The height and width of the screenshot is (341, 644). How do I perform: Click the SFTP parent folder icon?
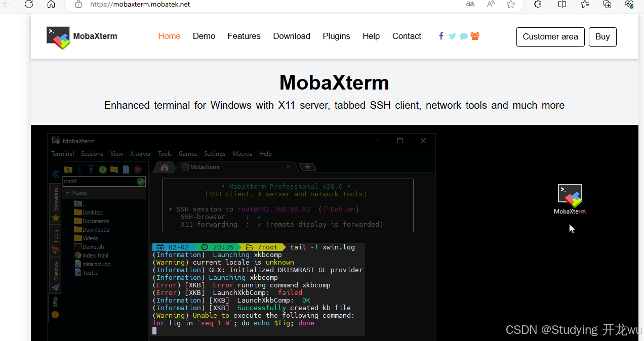68,169
